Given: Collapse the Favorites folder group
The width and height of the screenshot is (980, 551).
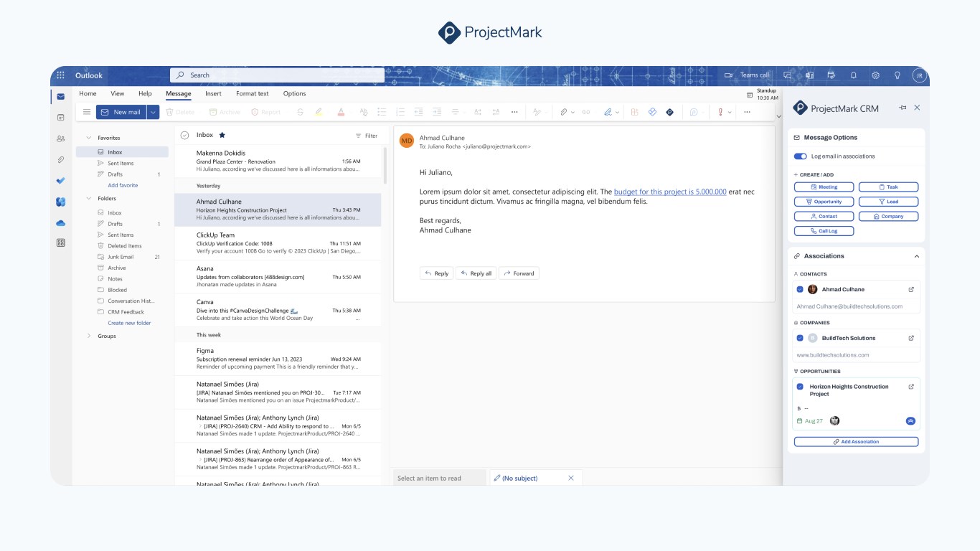Looking at the screenshot, I should [89, 138].
